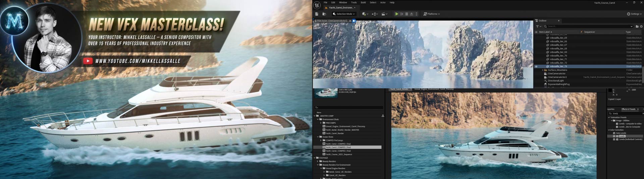Screen dimensions: 644x179
Task: Click the Outliner settings gear icon
Action: click(x=641, y=26)
